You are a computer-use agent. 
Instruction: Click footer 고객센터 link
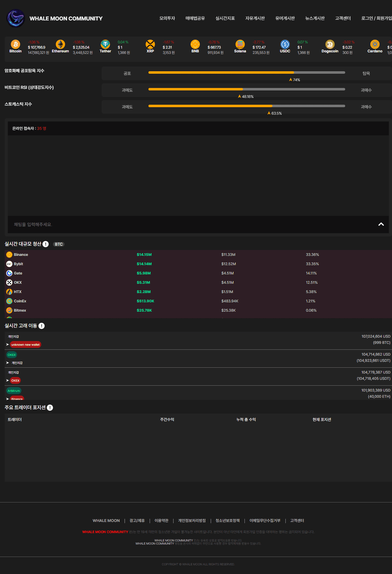pyautogui.click(x=297, y=521)
